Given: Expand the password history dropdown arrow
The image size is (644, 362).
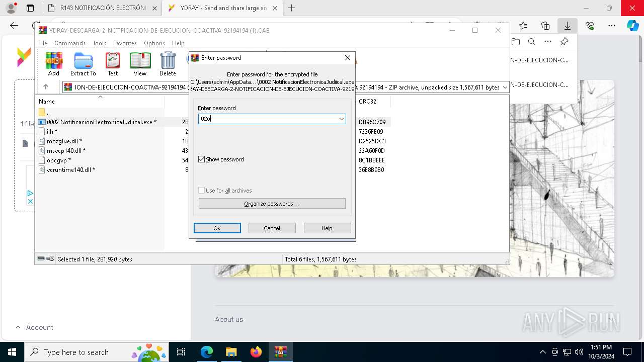Looking at the screenshot, I should pyautogui.click(x=341, y=119).
